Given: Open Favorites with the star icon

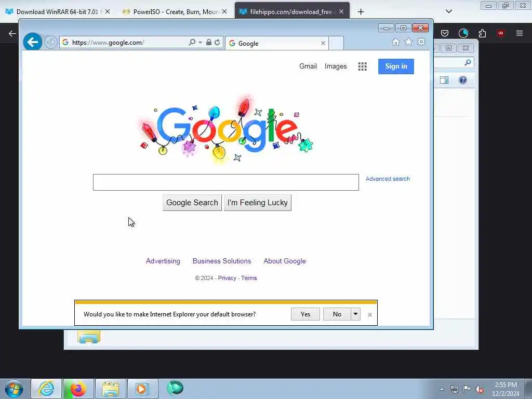Looking at the screenshot, I should (x=408, y=42).
